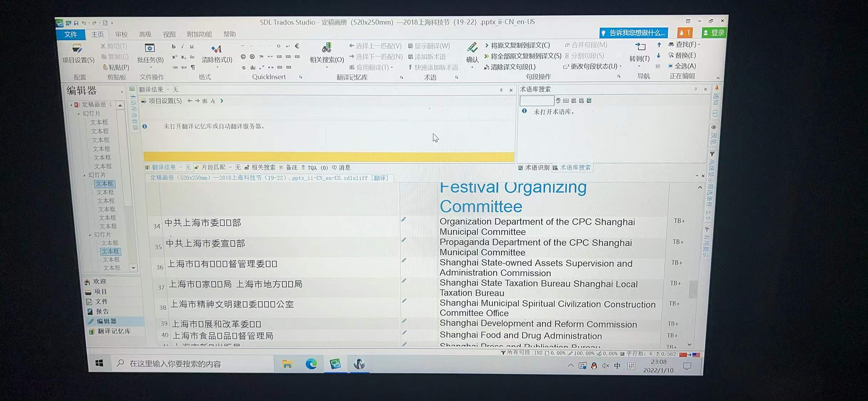
Task: Paste (粘贴) from clipboard group
Action: pyautogui.click(x=116, y=67)
